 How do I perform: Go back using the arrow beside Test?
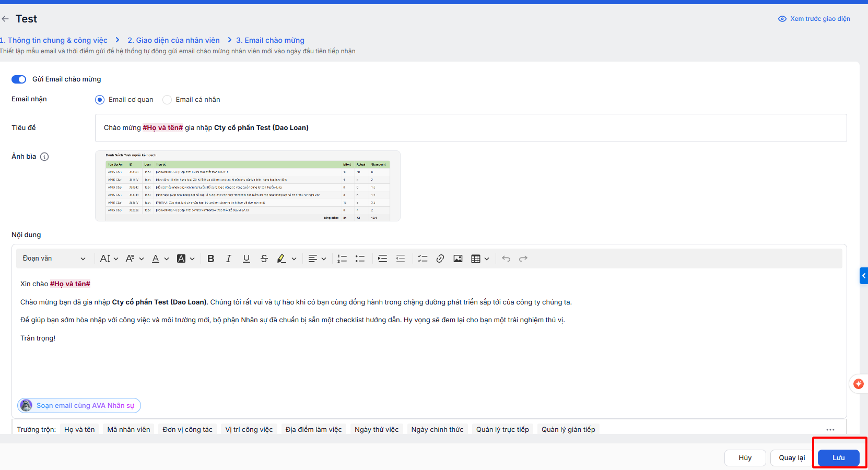pyautogui.click(x=5, y=19)
